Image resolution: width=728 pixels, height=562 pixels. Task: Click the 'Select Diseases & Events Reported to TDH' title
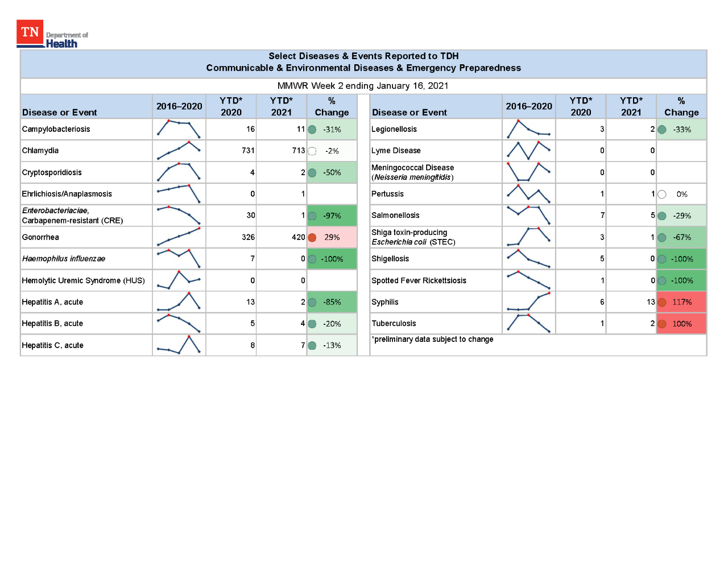pos(363,56)
